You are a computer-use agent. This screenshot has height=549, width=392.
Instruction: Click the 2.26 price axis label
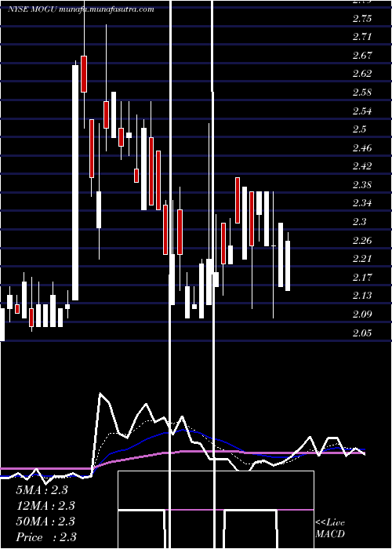[x=362, y=240]
